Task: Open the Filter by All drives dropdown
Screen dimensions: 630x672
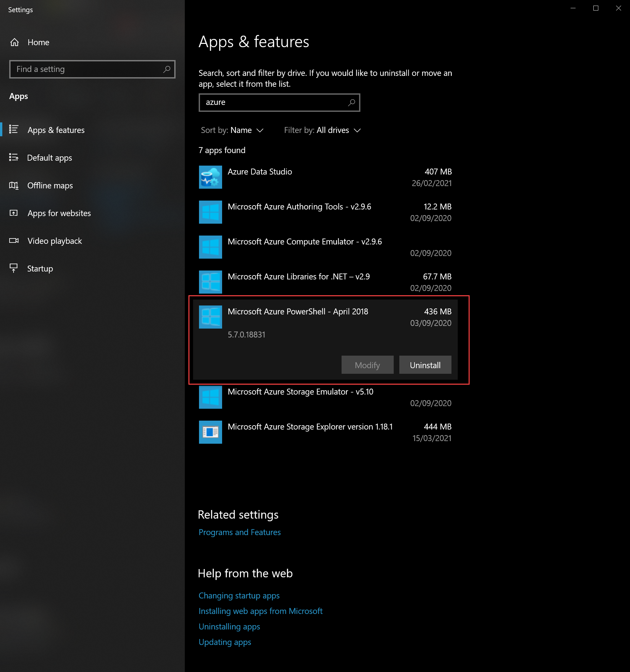Action: pos(322,130)
